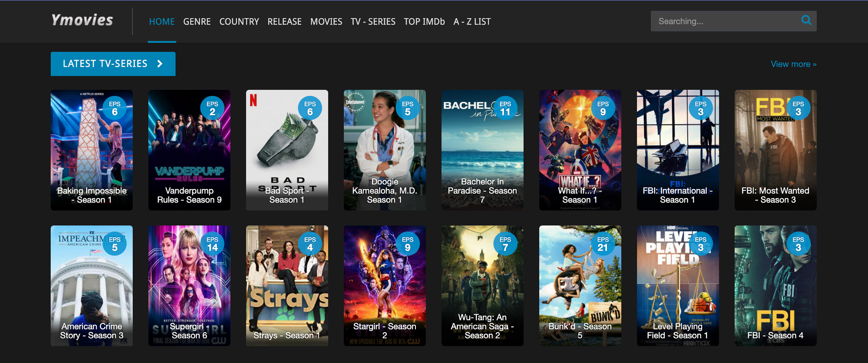Open the Country menu
Image resolution: width=868 pixels, height=363 pixels.
[x=239, y=22]
